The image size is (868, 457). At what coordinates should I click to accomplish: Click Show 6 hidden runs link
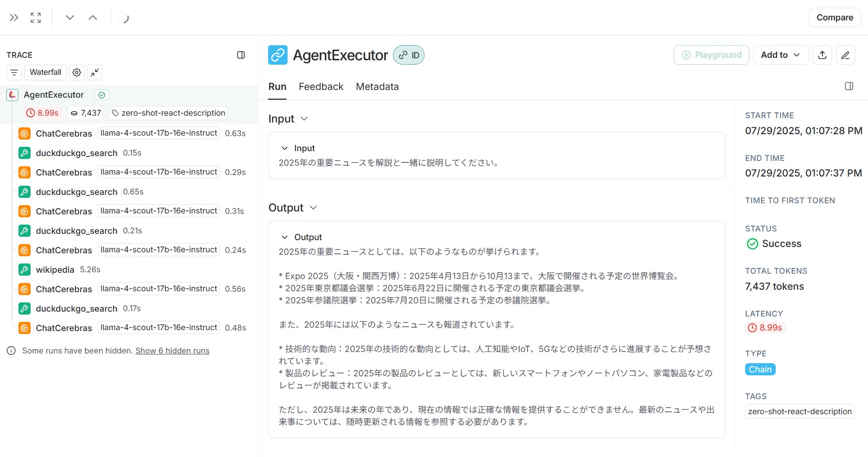172,351
